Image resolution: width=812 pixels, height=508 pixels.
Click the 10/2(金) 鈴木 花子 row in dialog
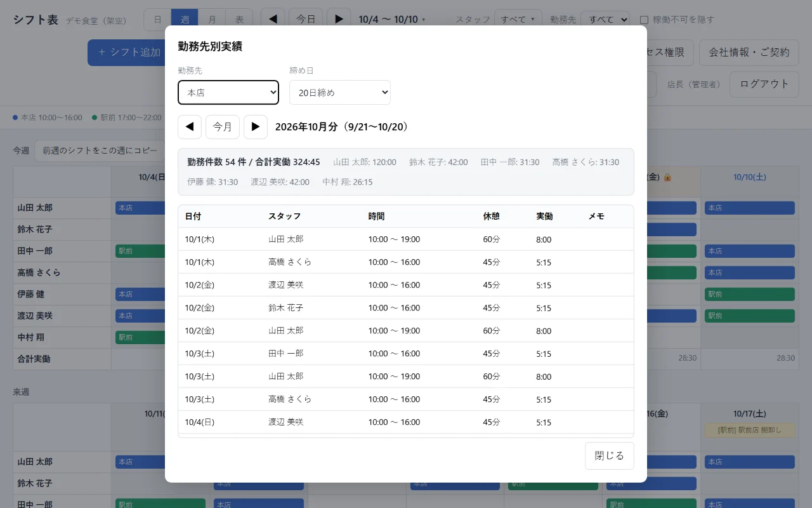pyautogui.click(x=406, y=308)
